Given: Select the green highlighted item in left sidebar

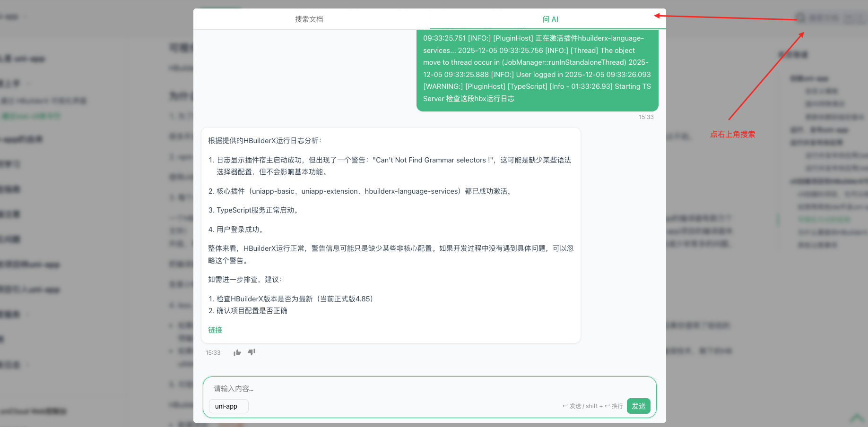Looking at the screenshot, I should pyautogui.click(x=31, y=116).
